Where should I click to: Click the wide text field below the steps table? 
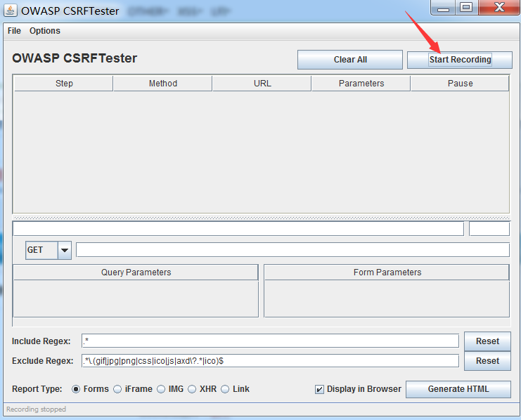(x=238, y=229)
